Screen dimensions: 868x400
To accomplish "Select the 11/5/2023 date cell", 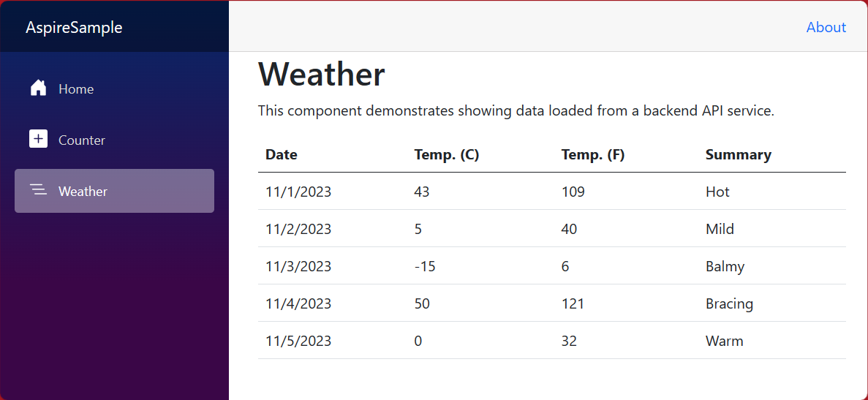I will coord(298,341).
